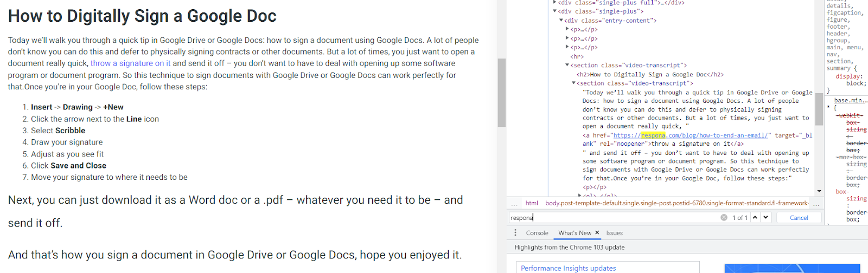Image resolution: width=868 pixels, height=273 pixels.
Task: Select the html breadcrumb item
Action: coord(532,204)
